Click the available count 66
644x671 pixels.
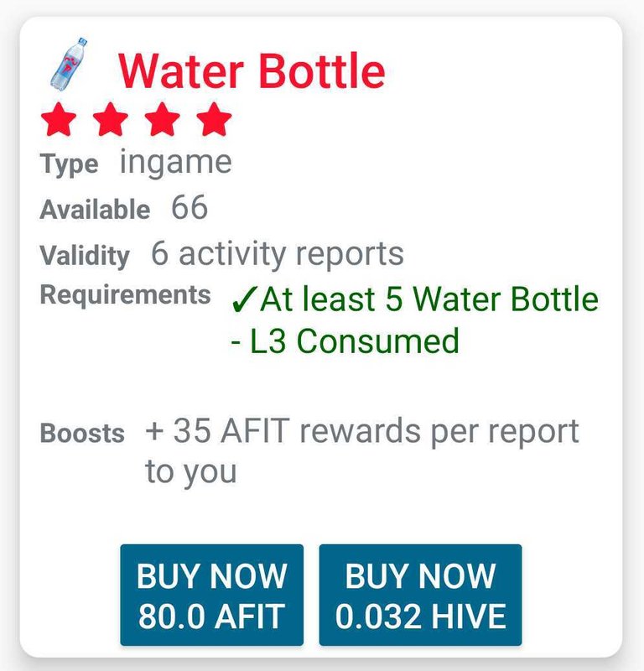190,208
